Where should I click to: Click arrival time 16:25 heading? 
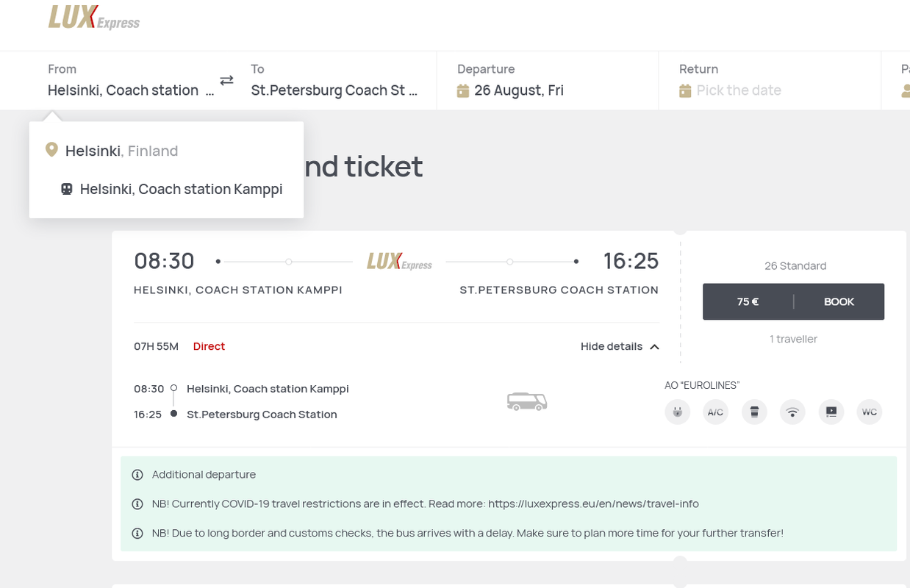[x=631, y=261]
